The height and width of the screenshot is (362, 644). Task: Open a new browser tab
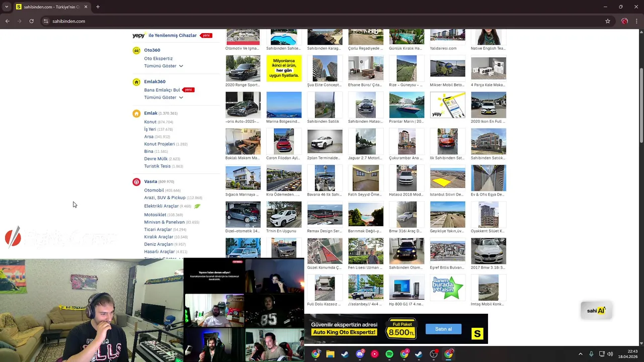(x=98, y=7)
